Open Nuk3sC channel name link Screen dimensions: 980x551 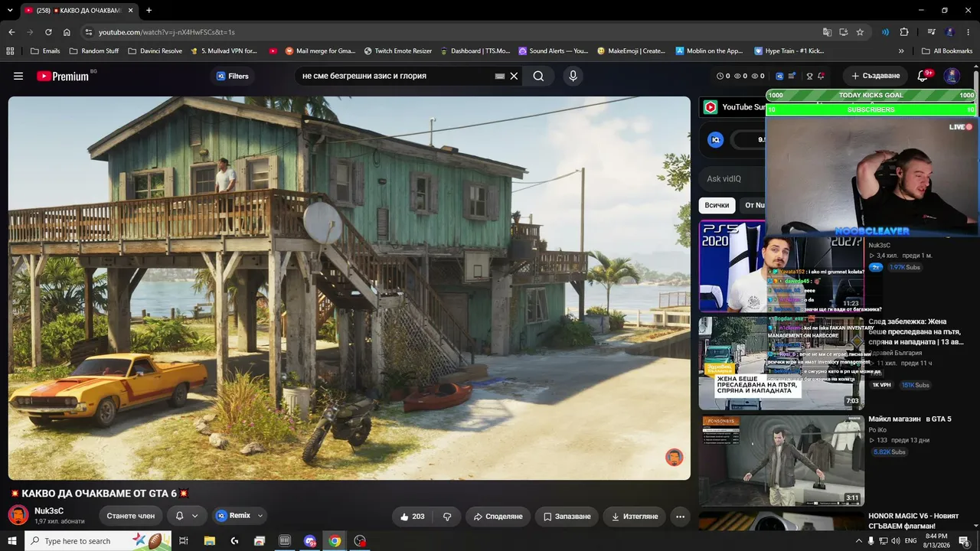coord(49,510)
